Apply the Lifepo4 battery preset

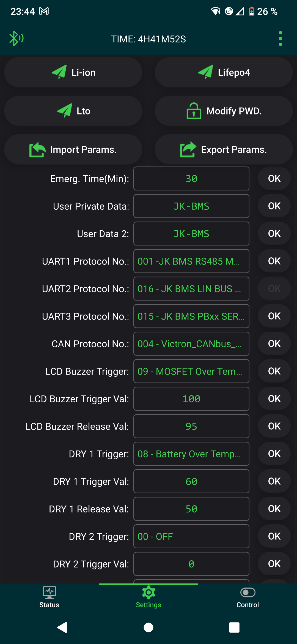[224, 72]
